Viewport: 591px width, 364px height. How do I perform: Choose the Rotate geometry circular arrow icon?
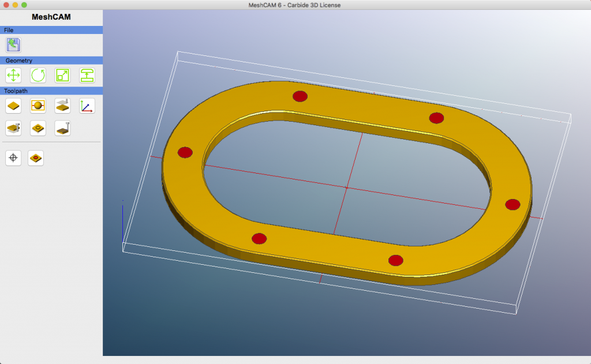tap(38, 76)
